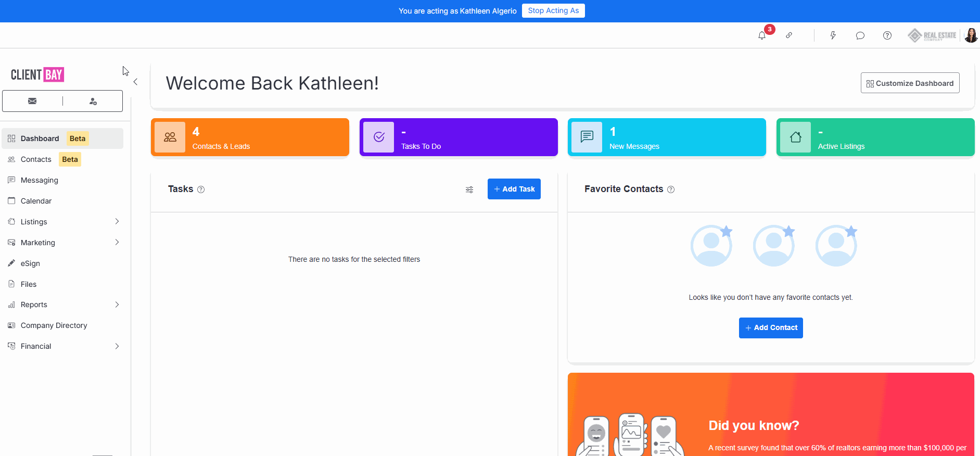This screenshot has height=456, width=980.
Task: Open the chat bubble icon in header
Action: pos(860,35)
